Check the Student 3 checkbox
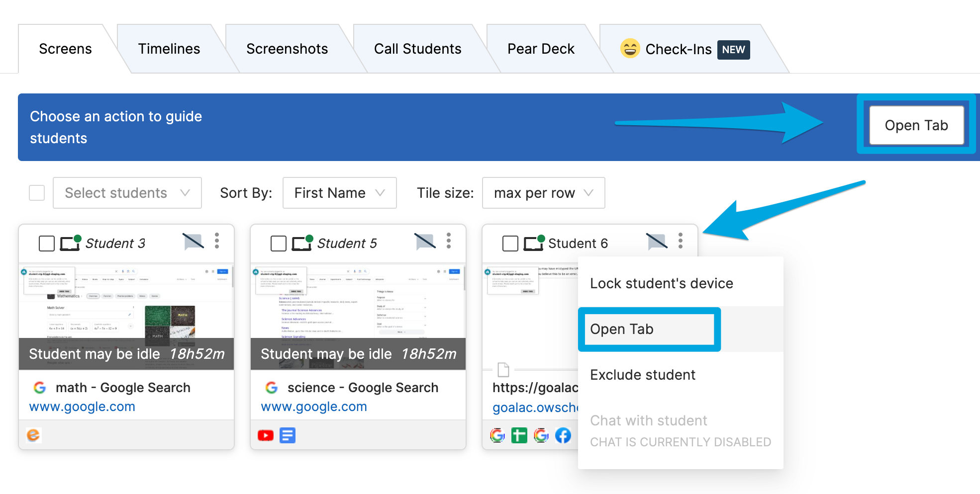The image size is (980, 494). 47,244
